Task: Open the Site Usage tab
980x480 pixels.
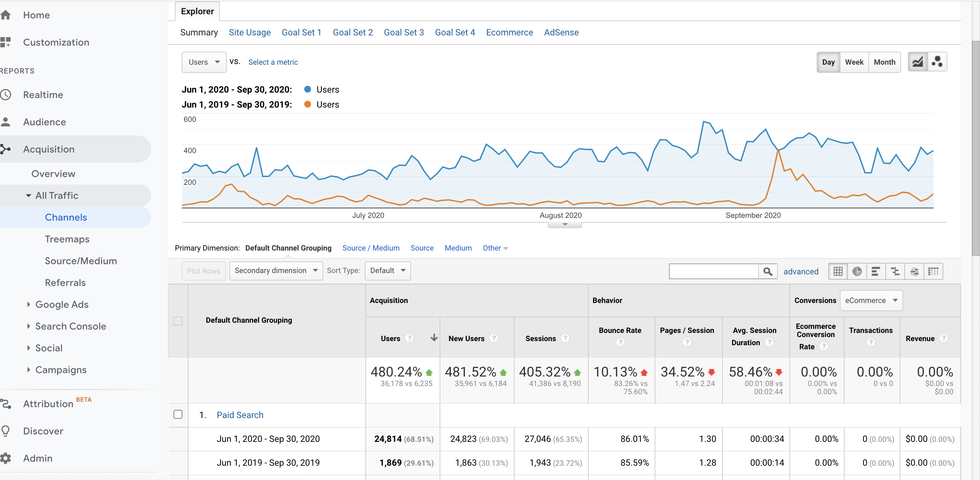Action: coord(249,32)
